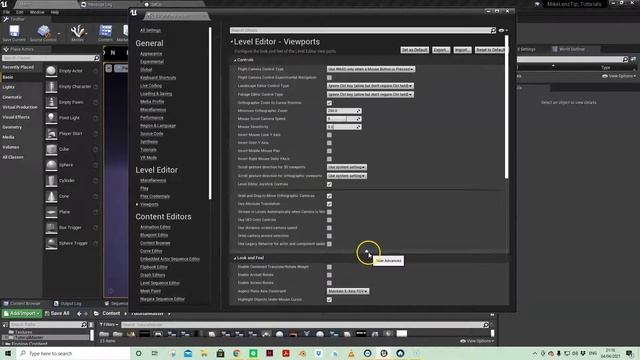Enable Use UE3 Orbit Controls checkbox

(x=329, y=220)
